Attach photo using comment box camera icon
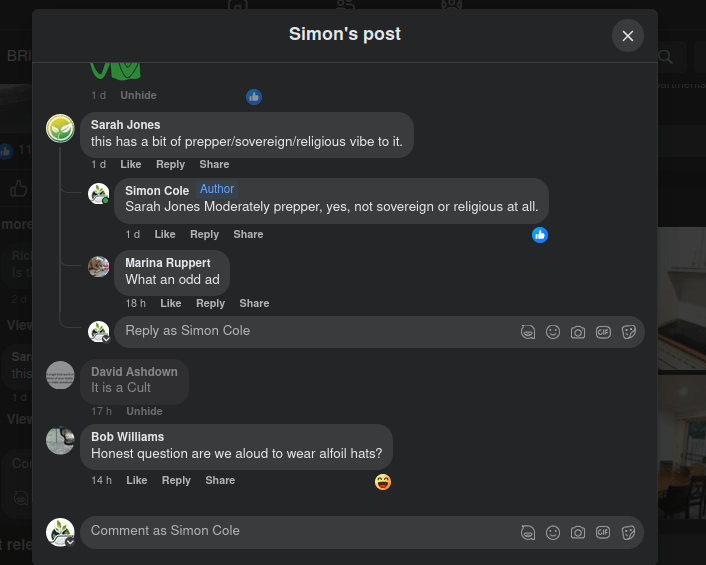The width and height of the screenshot is (706, 565). pos(578,533)
